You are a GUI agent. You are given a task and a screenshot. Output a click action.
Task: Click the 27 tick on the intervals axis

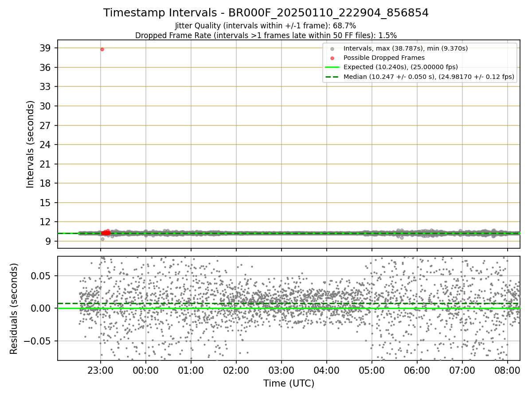point(46,125)
